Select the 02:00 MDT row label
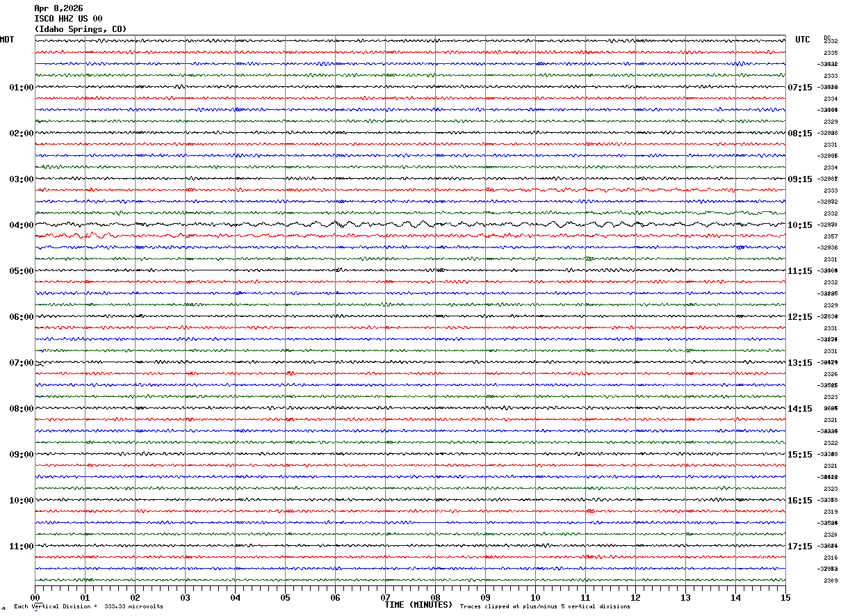Image resolution: width=841 pixels, height=616 pixels. [x=22, y=133]
